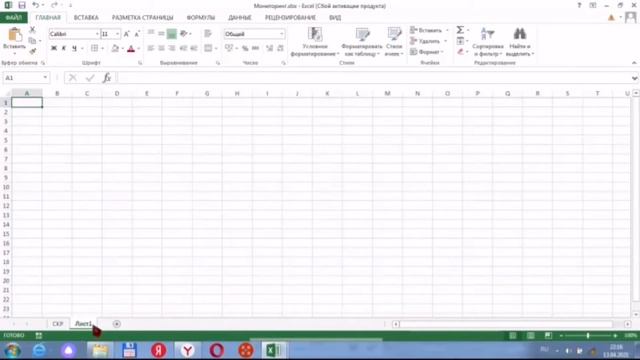Image resolution: width=640 pixels, height=360 pixels.
Task: Open the borders dropdown arrow
Action: (x=102, y=48)
